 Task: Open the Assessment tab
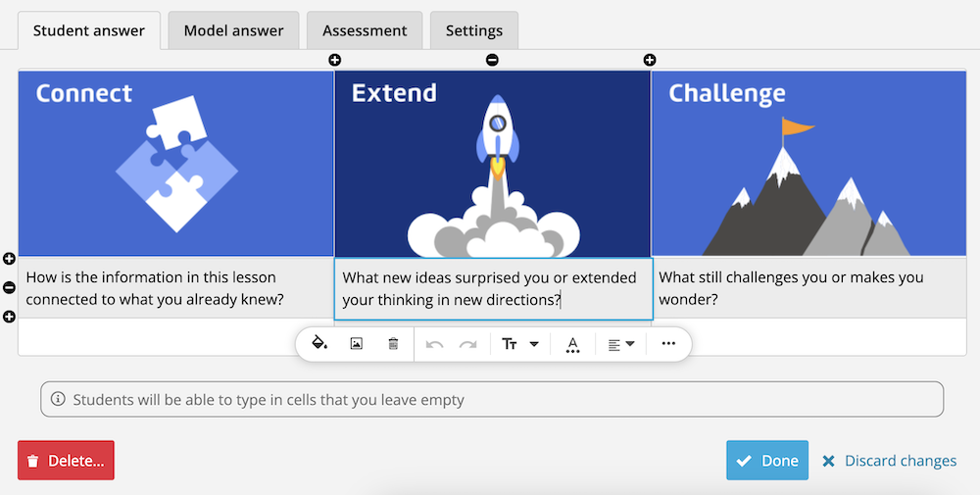point(365,30)
